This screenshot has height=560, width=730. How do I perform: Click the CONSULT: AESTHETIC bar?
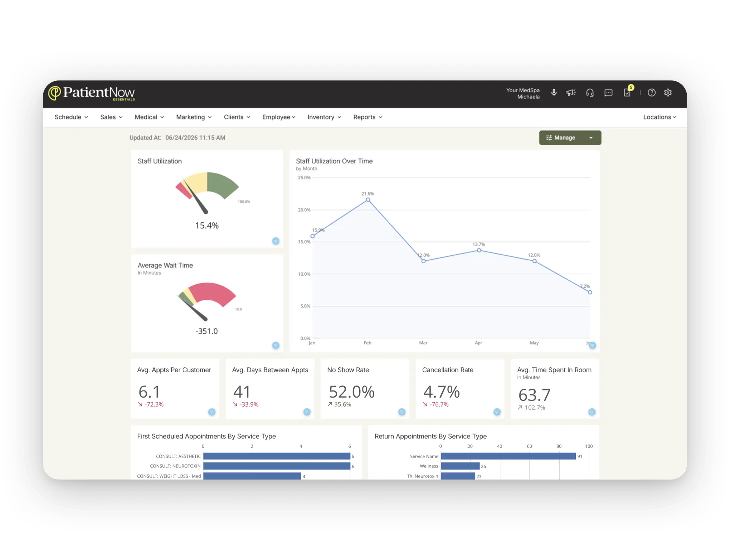pos(277,456)
